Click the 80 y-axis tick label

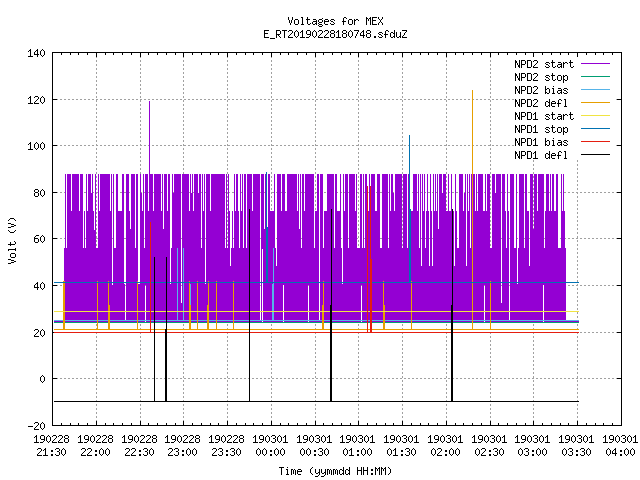39,193
